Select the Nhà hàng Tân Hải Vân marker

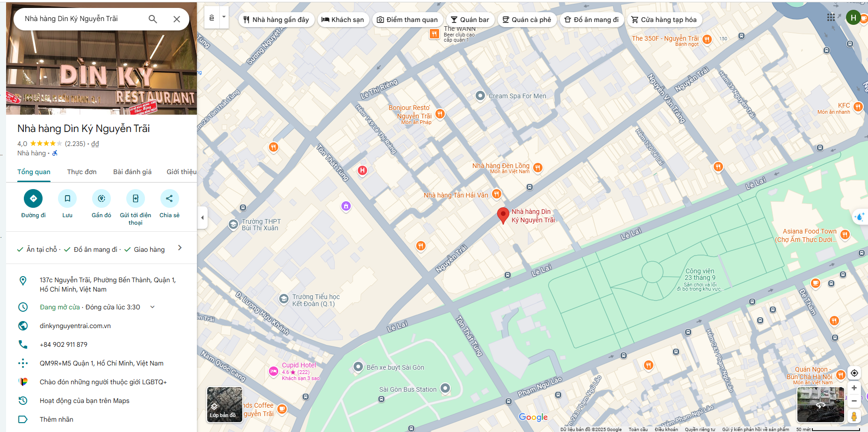497,194
